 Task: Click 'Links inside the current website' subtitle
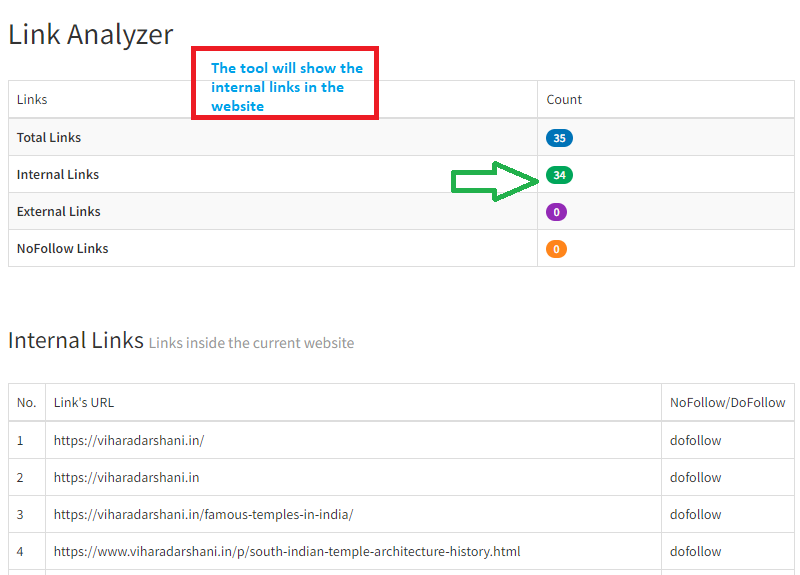click(252, 343)
